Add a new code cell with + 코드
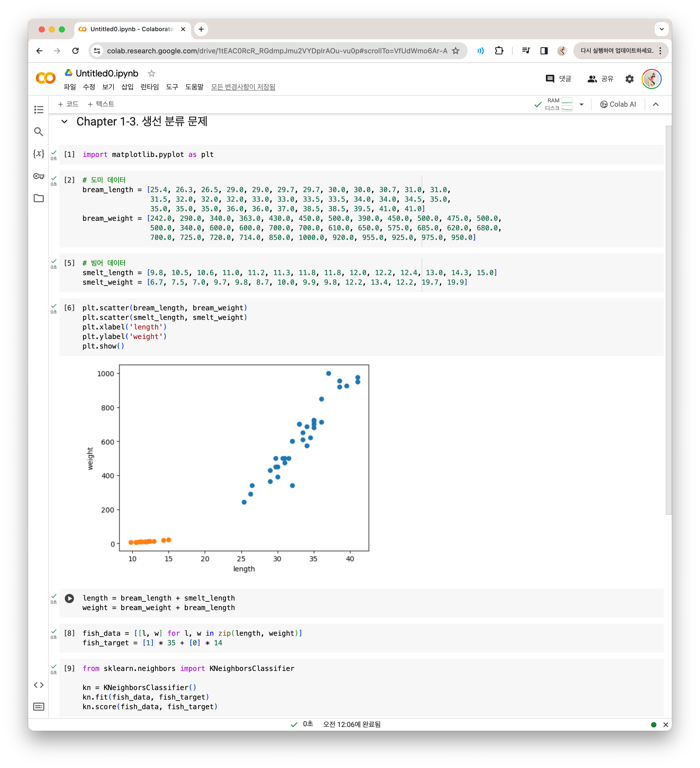 68,104
